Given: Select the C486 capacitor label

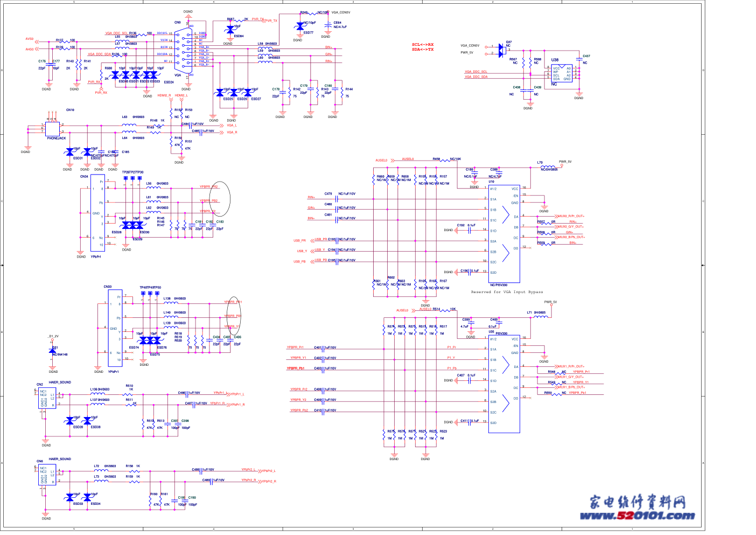Looking at the screenshot, I should [x=182, y=393].
